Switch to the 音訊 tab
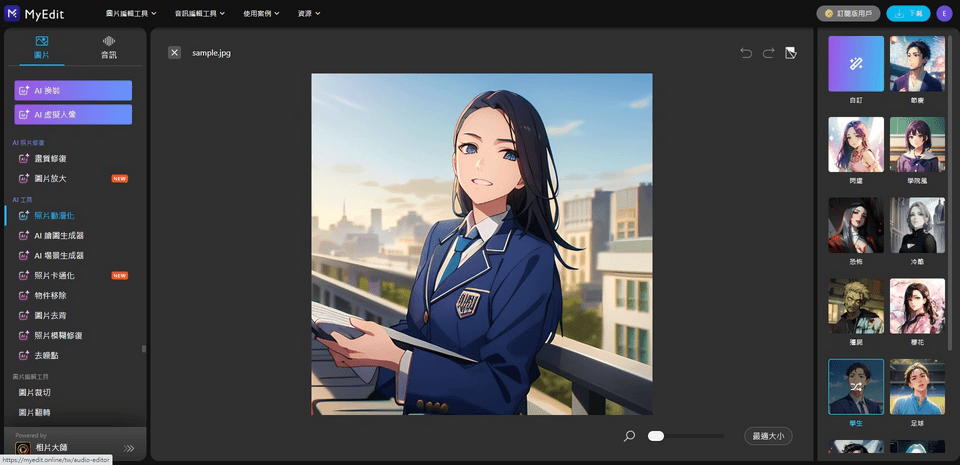The height and width of the screenshot is (465, 960). pos(108,48)
